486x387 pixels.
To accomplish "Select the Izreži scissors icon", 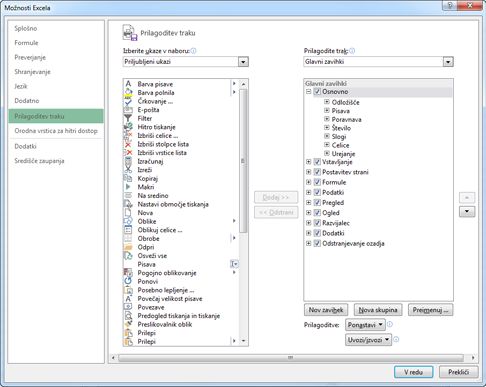I will (x=128, y=170).
